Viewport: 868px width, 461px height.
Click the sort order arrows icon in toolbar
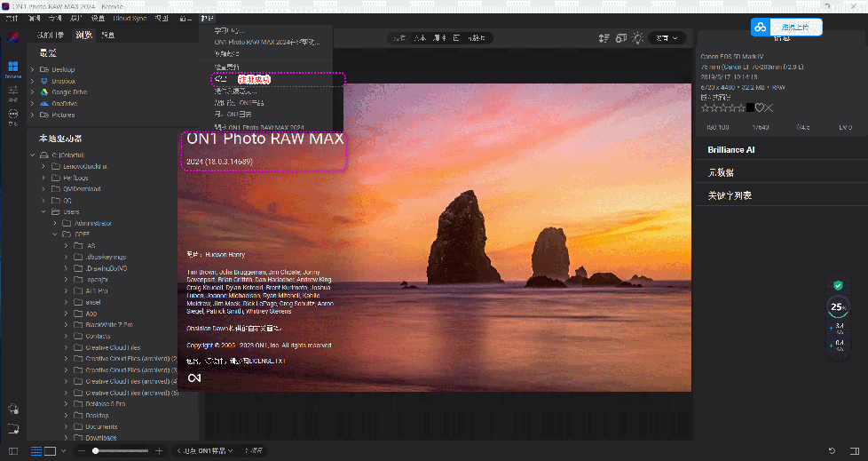(604, 38)
